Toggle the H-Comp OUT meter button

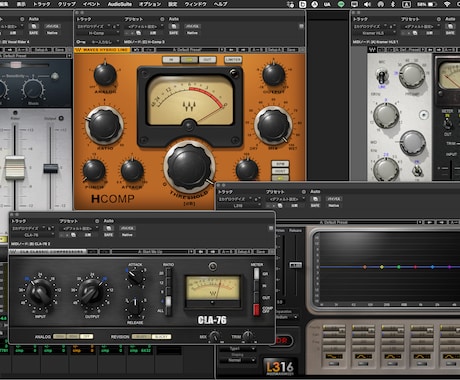[208, 60]
